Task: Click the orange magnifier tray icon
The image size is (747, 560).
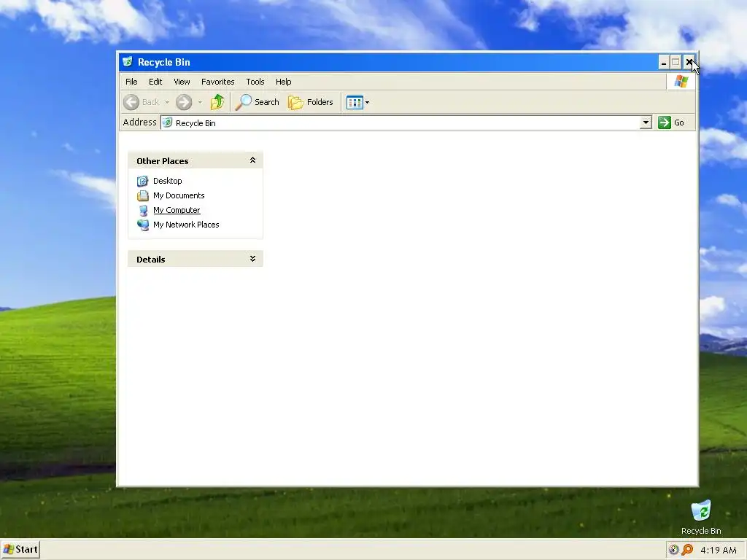Action: 687,550
